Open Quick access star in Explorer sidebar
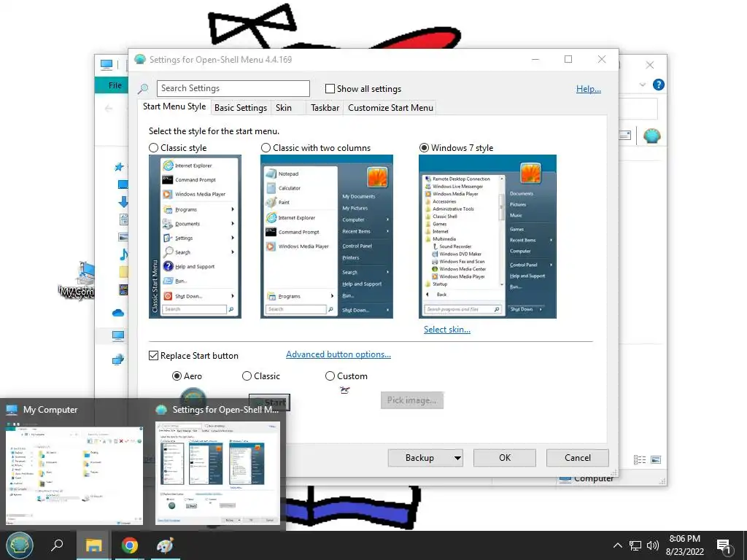747x560 pixels. [x=119, y=167]
